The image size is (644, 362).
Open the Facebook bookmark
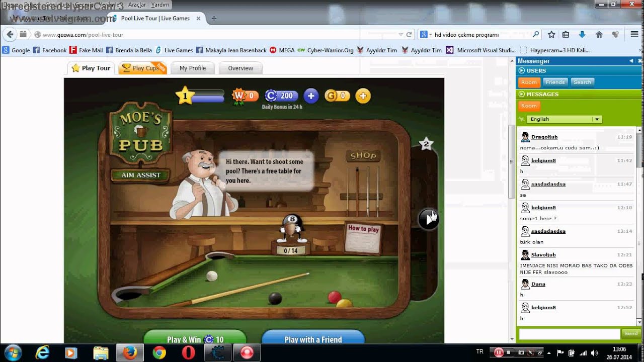(x=49, y=50)
